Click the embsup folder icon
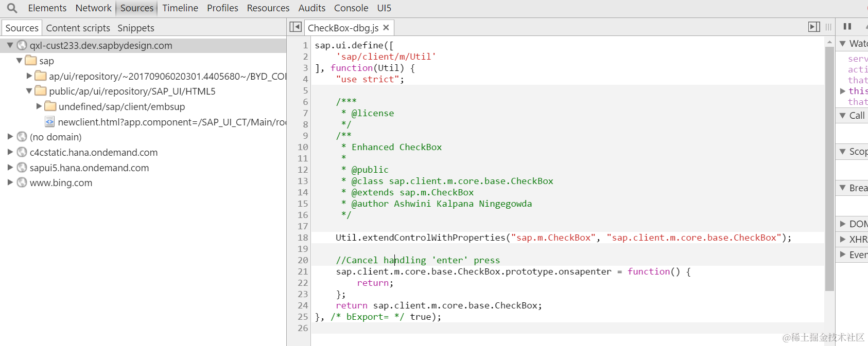This screenshot has width=868, height=346. (50, 106)
